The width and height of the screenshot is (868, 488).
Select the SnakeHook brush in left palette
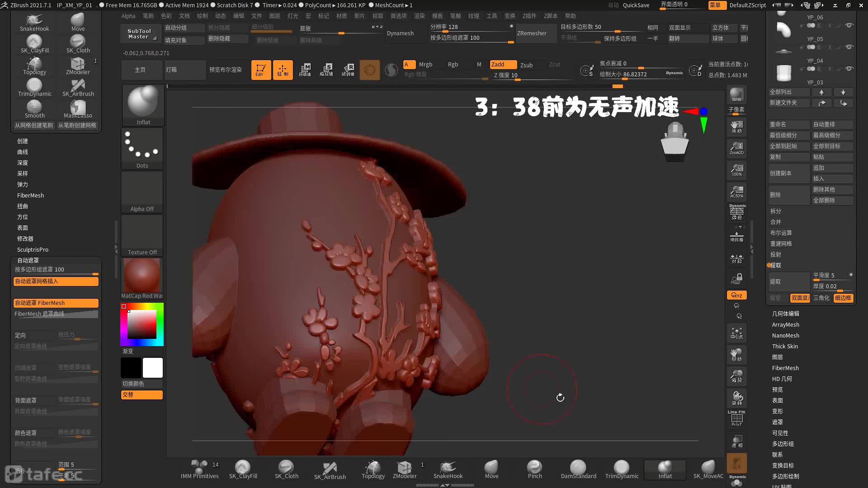pyautogui.click(x=34, y=22)
